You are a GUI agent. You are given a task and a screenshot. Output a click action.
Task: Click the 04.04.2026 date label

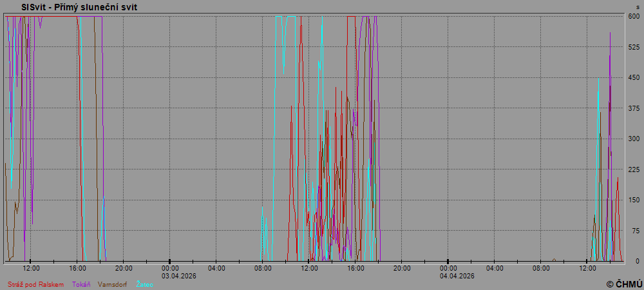pos(457,276)
